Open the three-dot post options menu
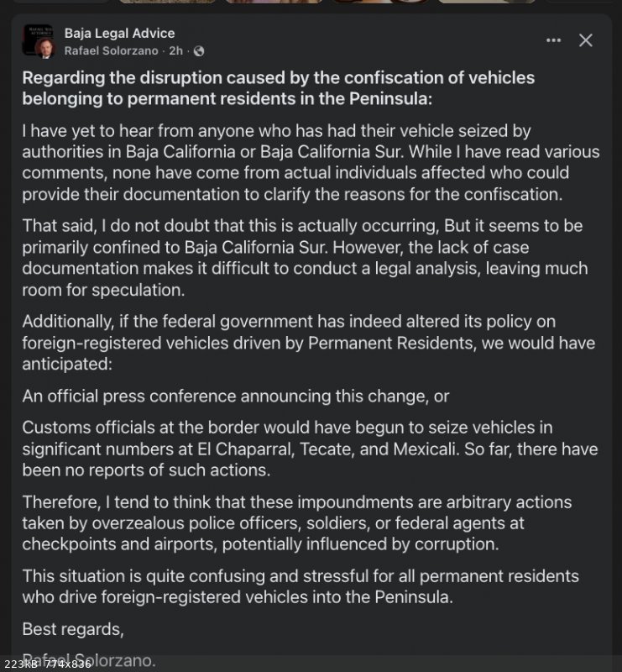Image resolution: width=622 pixels, height=672 pixels. [553, 40]
